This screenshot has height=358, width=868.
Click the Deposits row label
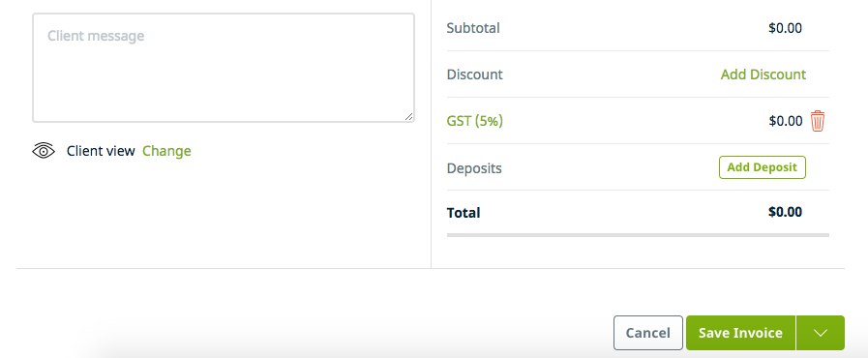point(474,167)
